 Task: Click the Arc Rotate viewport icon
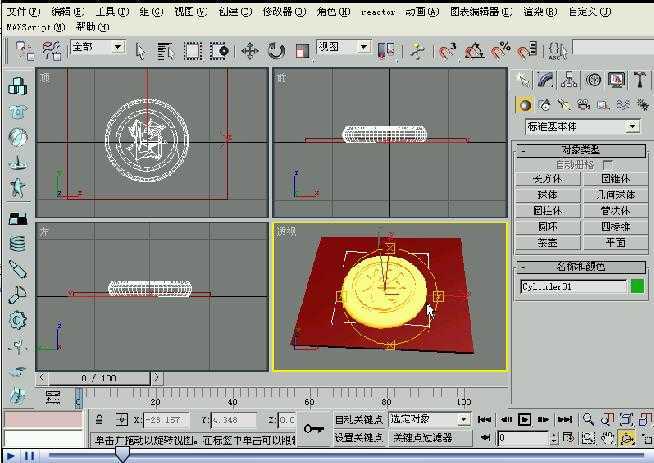coord(627,438)
